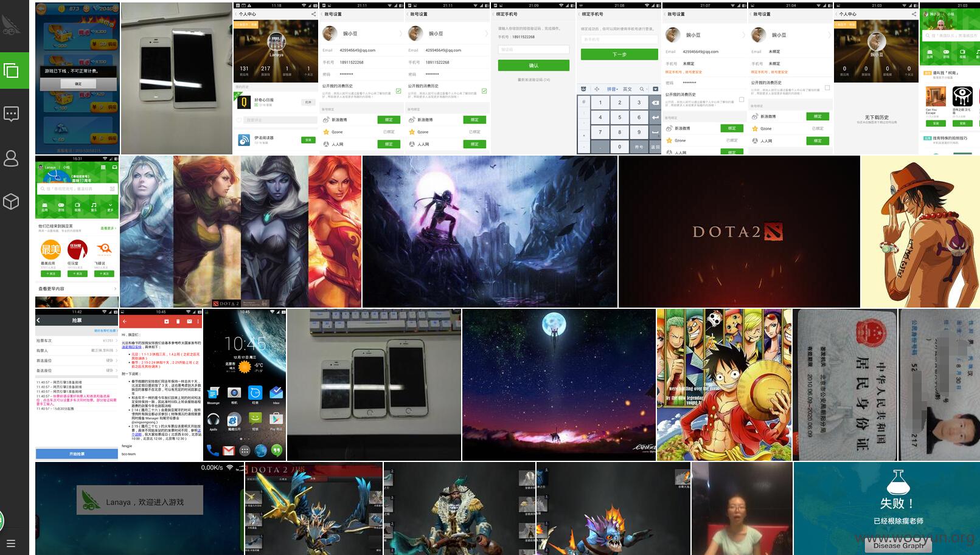Image resolution: width=980 pixels, height=555 pixels.
Task: Open the ID card with portrait photo
Action: click(x=939, y=385)
